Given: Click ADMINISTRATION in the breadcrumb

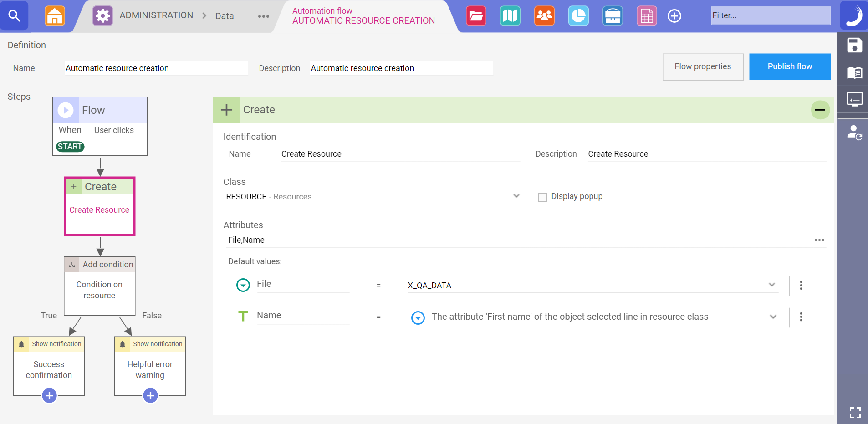Looking at the screenshot, I should tap(156, 15).
